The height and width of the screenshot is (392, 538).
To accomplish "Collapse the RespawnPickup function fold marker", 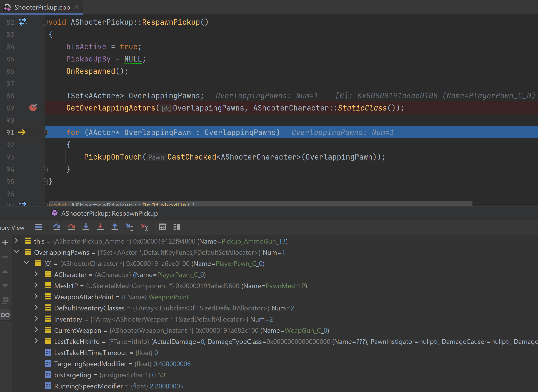I will tap(45, 22).
